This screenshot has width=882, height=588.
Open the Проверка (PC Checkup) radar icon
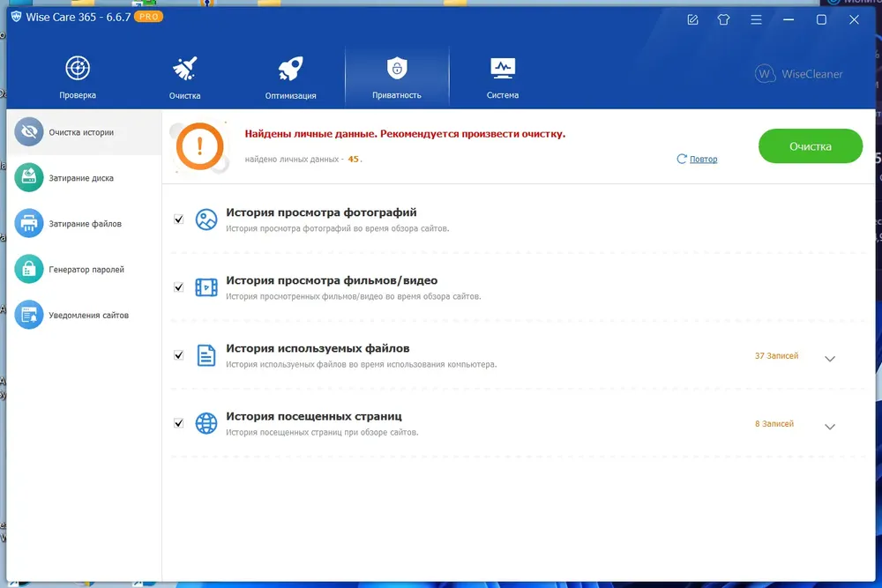[x=78, y=69]
